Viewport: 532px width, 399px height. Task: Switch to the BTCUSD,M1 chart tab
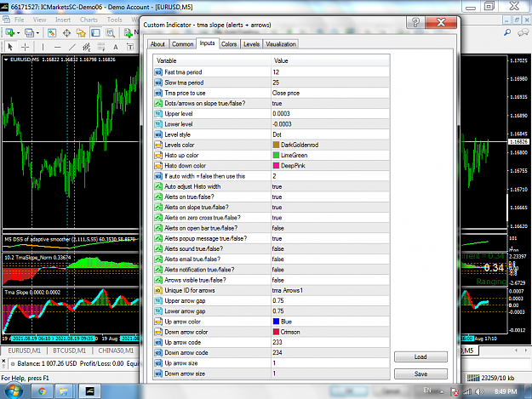tap(69, 351)
